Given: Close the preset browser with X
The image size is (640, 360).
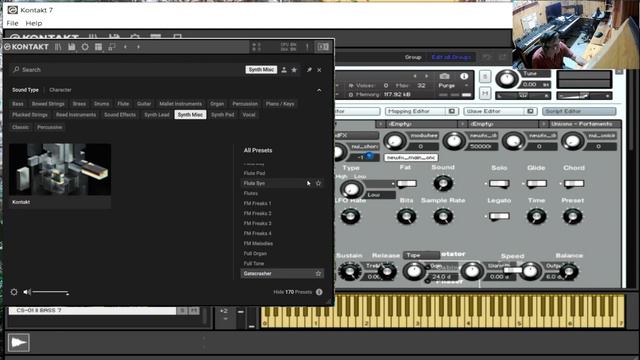Looking at the screenshot, I should click(x=319, y=70).
